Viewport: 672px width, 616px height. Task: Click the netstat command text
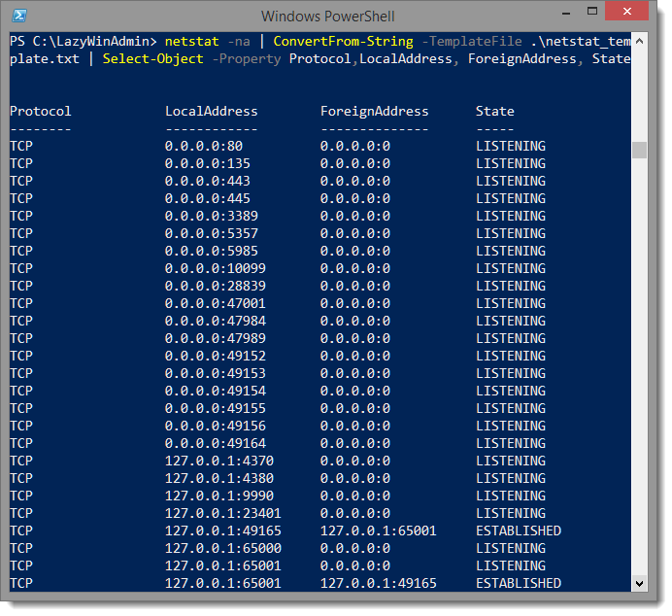click(192, 42)
